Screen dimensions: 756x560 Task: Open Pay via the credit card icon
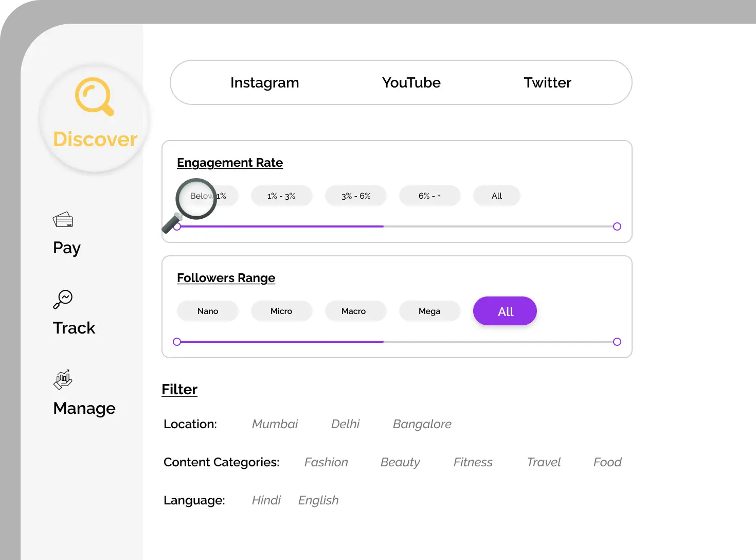click(63, 220)
